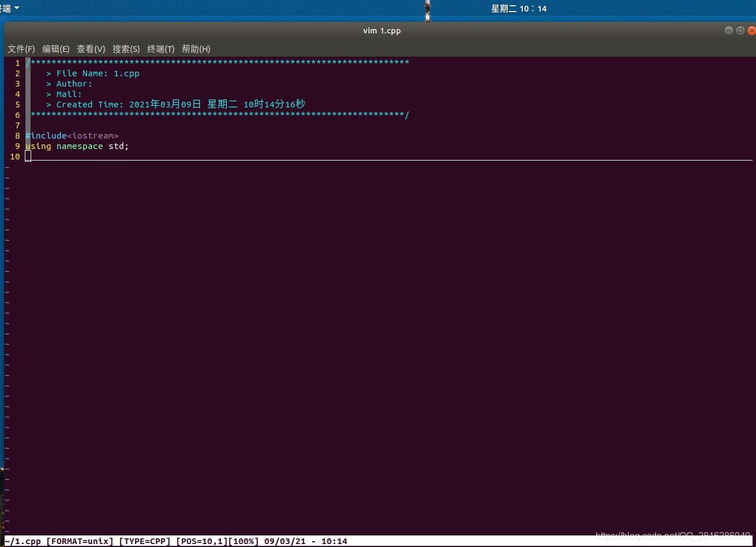756x547 pixels.
Task: Click the [100%] indicator in status line
Action: [x=244, y=541]
